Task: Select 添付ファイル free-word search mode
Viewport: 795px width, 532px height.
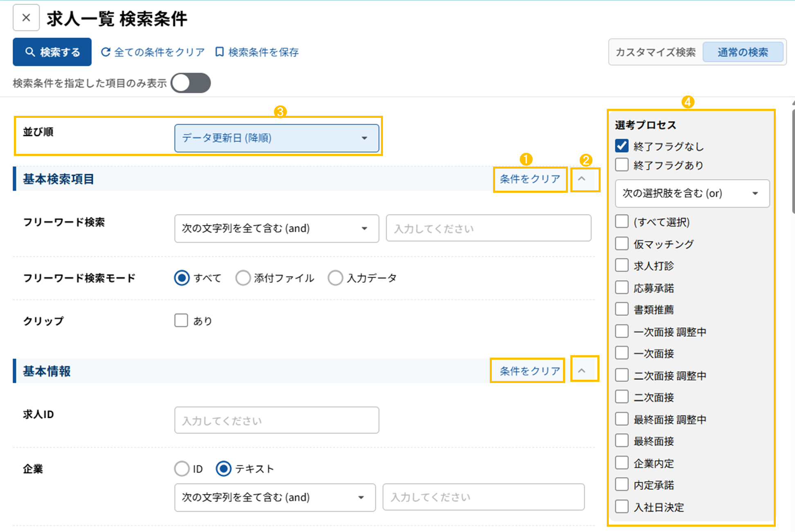Action: pos(243,278)
